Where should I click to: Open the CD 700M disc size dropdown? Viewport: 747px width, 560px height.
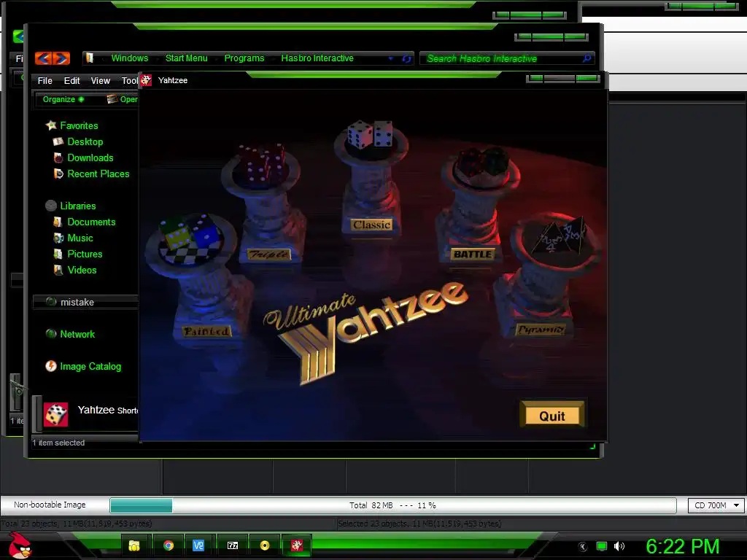tap(716, 505)
